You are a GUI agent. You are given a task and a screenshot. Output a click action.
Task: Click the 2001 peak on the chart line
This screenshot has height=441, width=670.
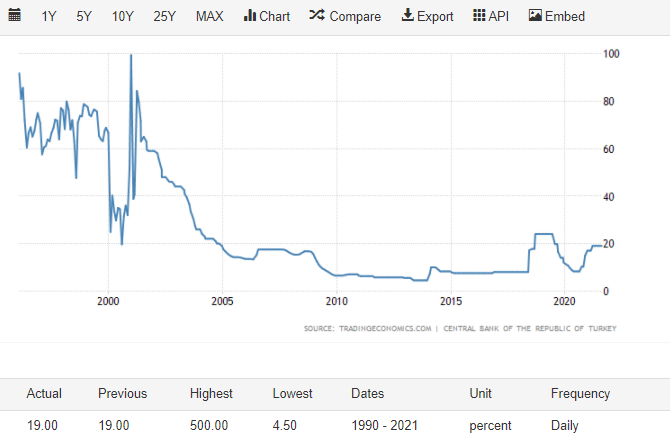[131, 56]
